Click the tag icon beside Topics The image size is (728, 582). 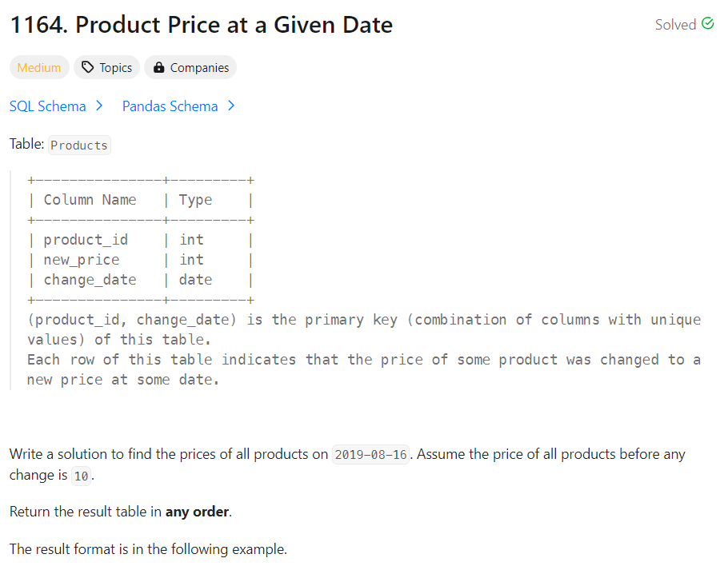88,68
